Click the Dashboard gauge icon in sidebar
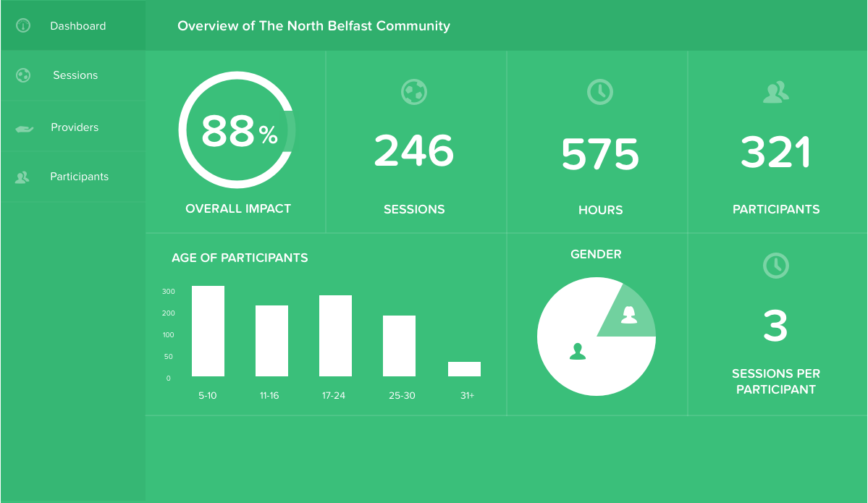 23,25
